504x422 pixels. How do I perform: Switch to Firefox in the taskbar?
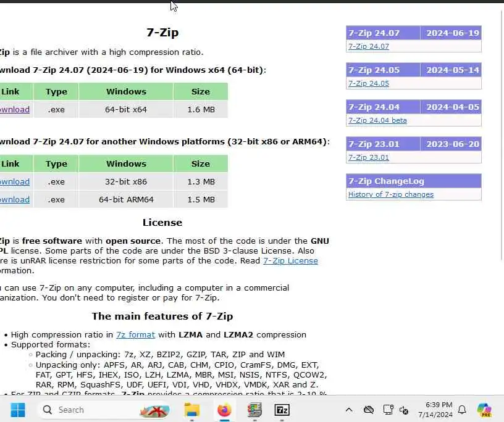[x=224, y=410]
